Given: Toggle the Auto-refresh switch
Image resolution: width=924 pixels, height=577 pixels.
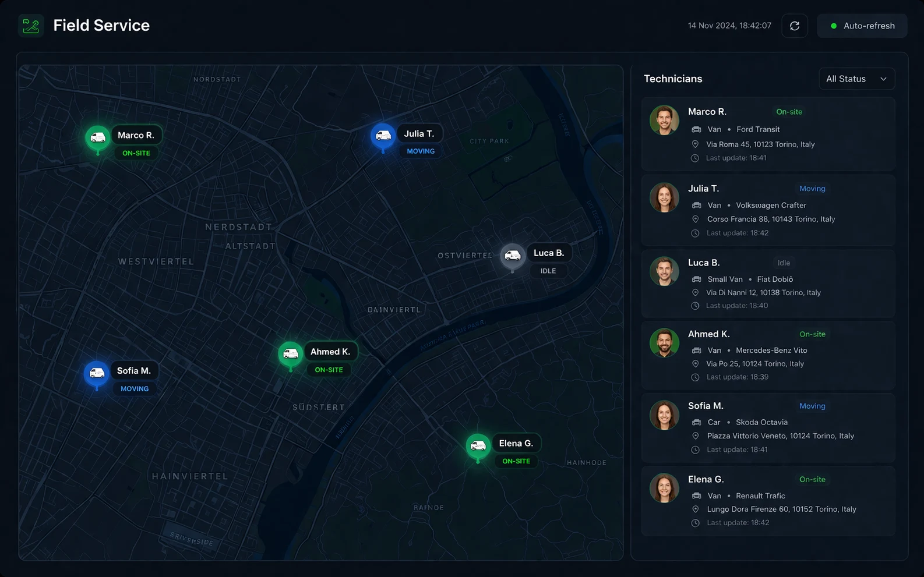Looking at the screenshot, I should click(x=862, y=26).
